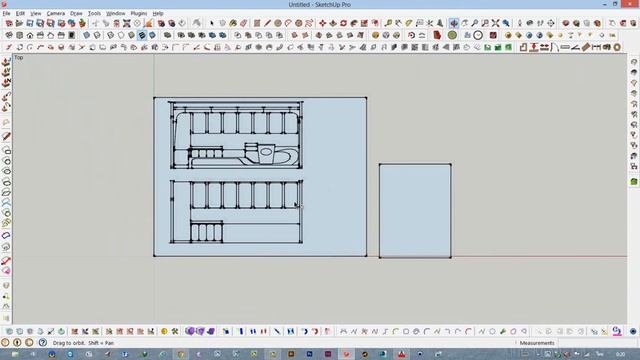Select the Follow Me tool
This screenshot has height=360, width=640.
click(354, 23)
